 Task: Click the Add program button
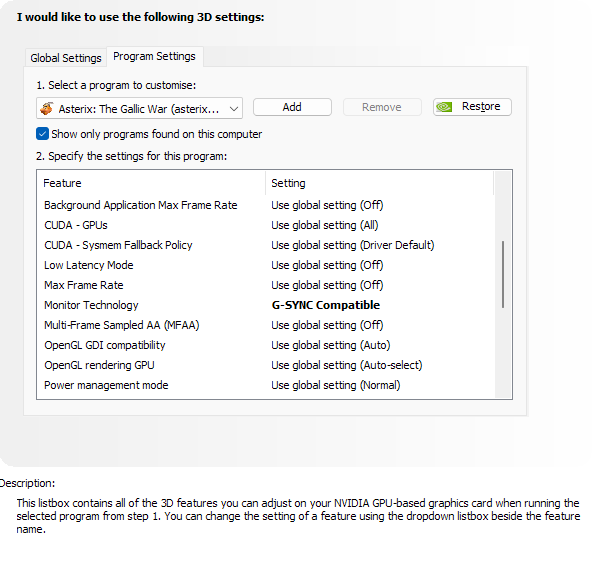(x=292, y=107)
